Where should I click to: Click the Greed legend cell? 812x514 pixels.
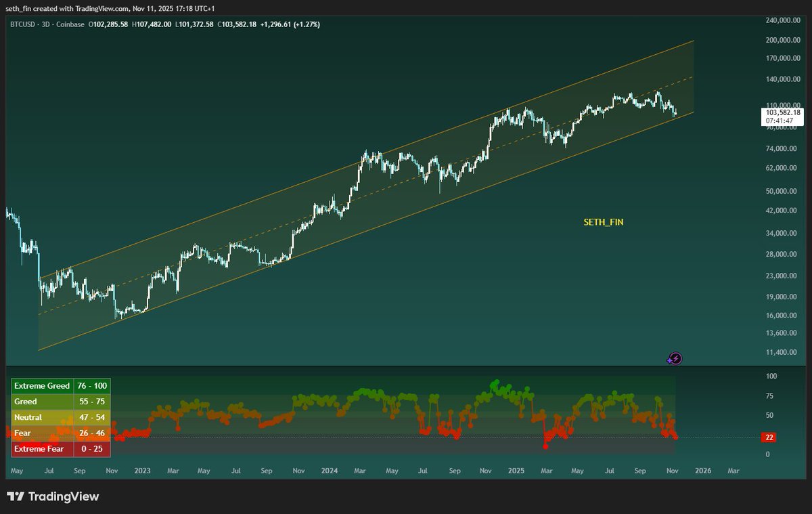point(43,402)
